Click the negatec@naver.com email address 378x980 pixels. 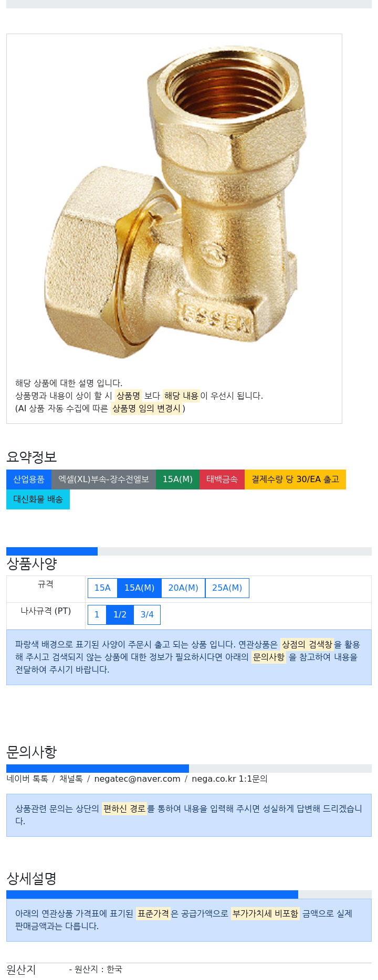(137, 779)
